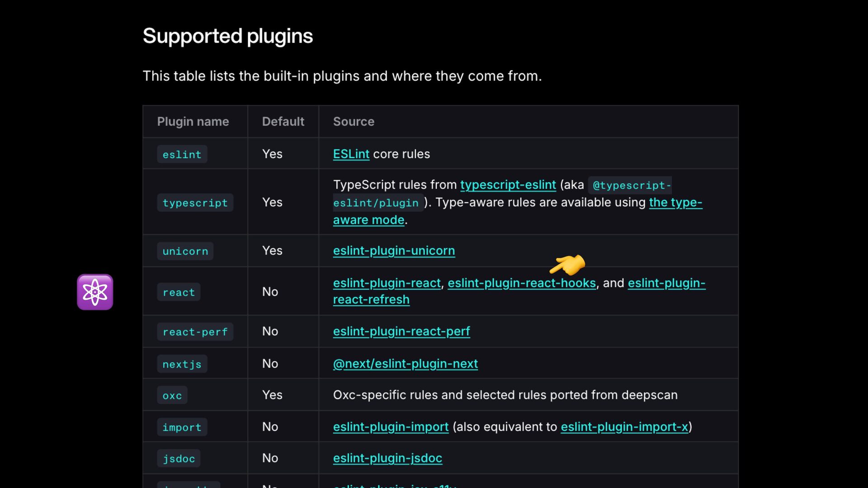Follow the eslint-plugin-import-x link
868x488 pixels.
point(624,427)
